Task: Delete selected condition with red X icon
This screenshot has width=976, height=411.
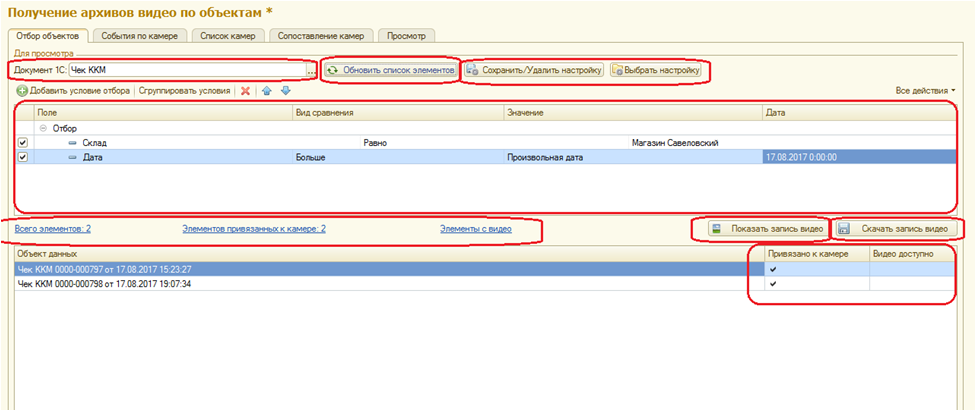Action: click(245, 91)
